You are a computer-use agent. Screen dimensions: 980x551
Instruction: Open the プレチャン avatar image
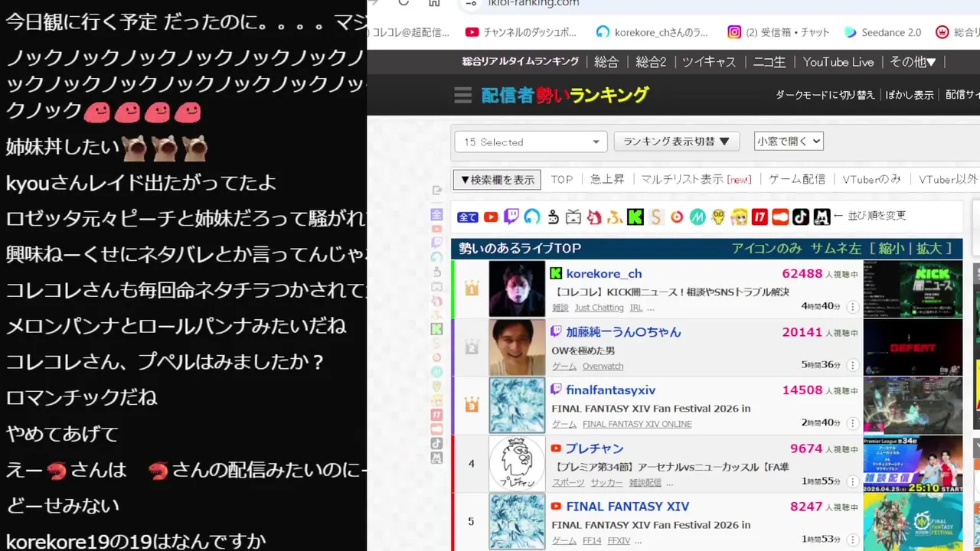click(517, 464)
